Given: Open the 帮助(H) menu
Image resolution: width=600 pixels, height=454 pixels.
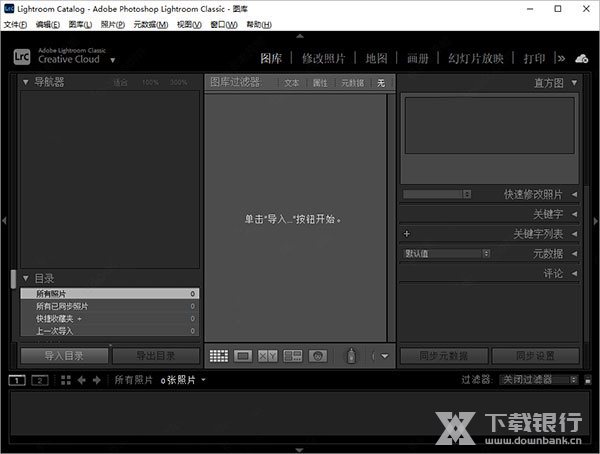Looking at the screenshot, I should (x=259, y=24).
